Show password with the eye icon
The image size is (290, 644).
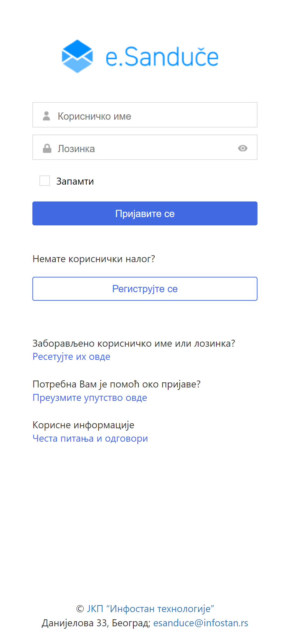pyautogui.click(x=243, y=148)
